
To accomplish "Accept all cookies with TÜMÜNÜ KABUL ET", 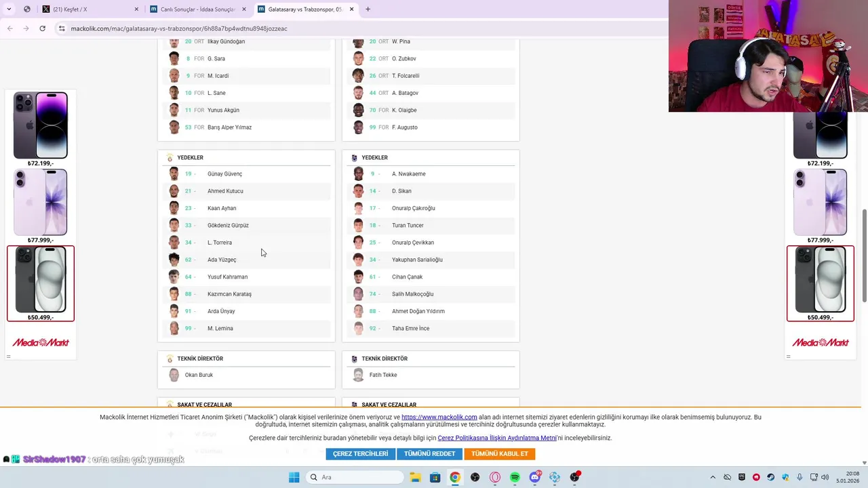I will click(x=500, y=454).
